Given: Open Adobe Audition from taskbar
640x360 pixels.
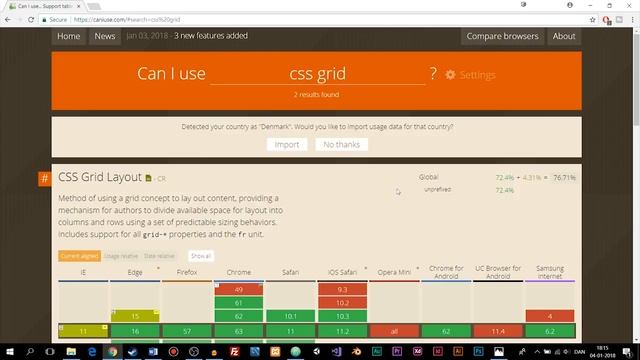Looking at the screenshot, I should [x=376, y=351].
